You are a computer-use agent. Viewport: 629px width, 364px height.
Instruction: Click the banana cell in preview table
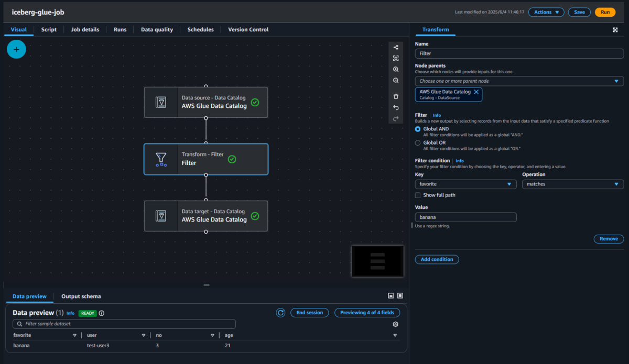pyautogui.click(x=21, y=346)
